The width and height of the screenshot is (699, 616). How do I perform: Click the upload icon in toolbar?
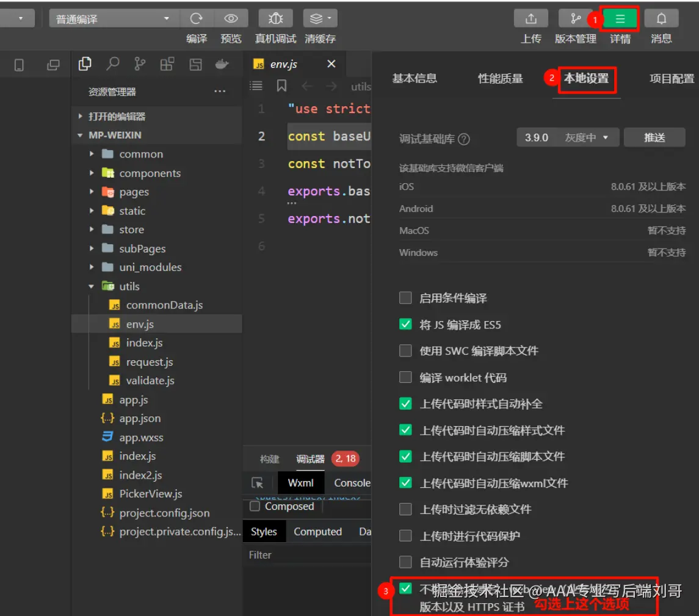[531, 19]
